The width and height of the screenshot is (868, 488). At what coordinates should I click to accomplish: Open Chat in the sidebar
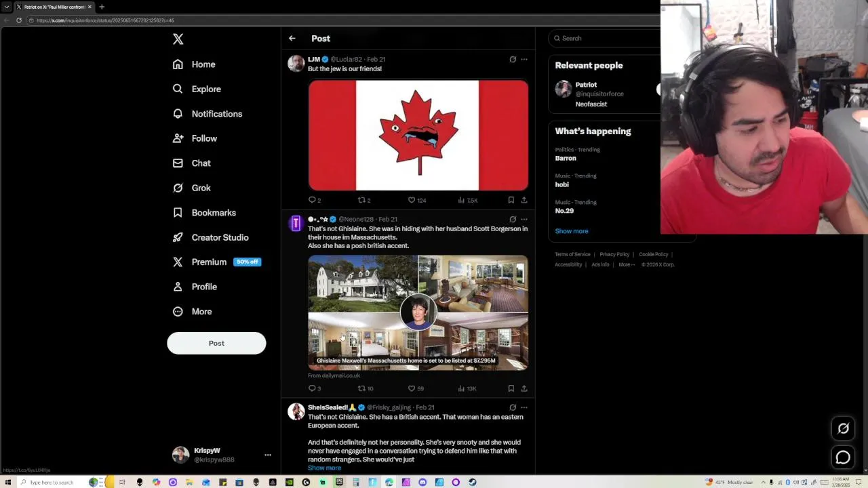click(x=192, y=163)
